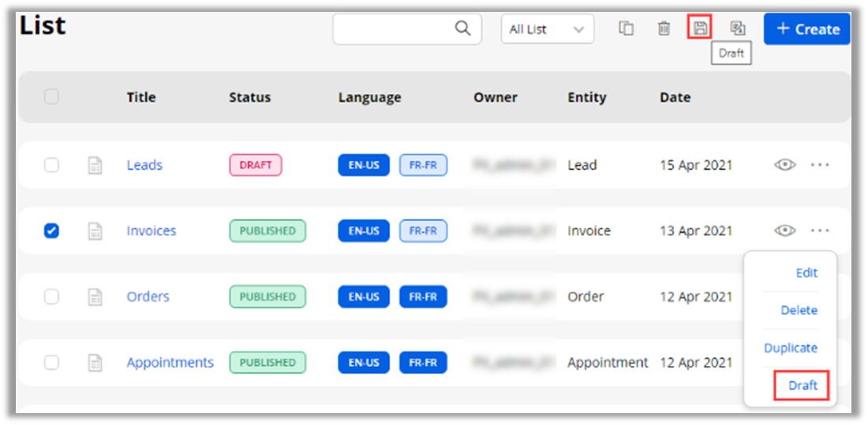Preview Invoices list with eye icon

pyautogui.click(x=784, y=230)
